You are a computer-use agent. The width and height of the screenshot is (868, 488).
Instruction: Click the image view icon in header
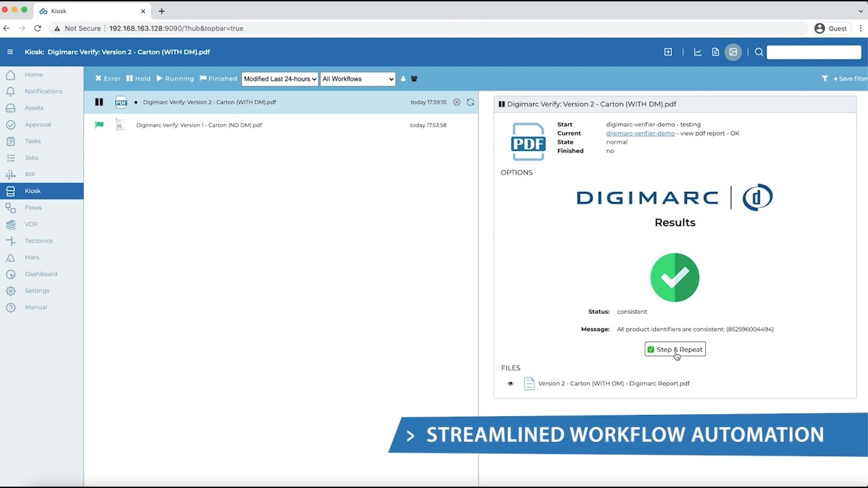733,52
